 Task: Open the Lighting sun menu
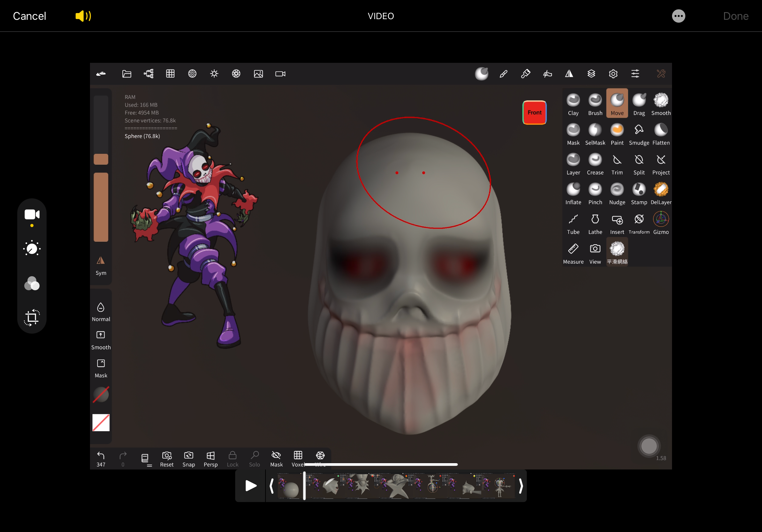[x=214, y=74]
